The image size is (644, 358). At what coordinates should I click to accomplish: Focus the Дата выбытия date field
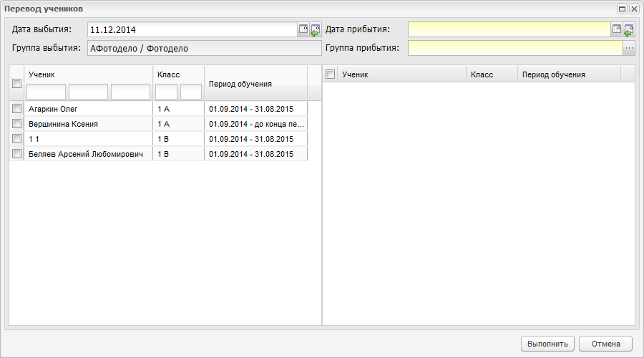[192, 29]
